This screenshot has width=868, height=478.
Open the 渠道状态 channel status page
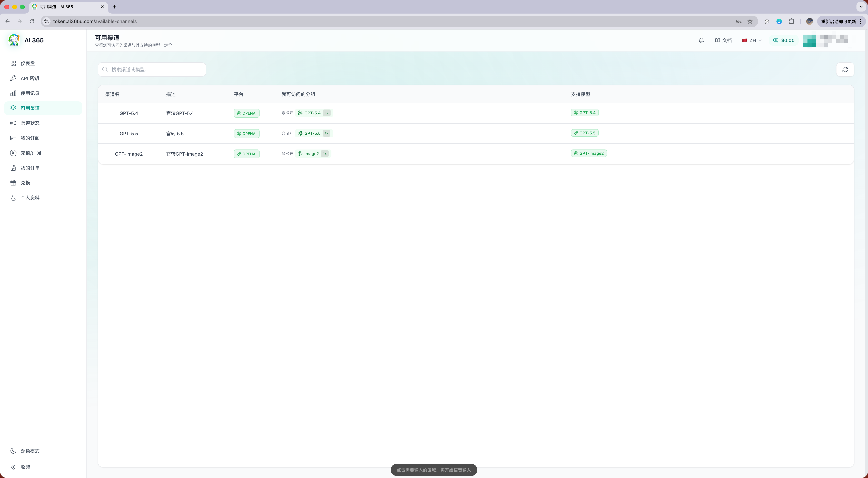coord(43,123)
